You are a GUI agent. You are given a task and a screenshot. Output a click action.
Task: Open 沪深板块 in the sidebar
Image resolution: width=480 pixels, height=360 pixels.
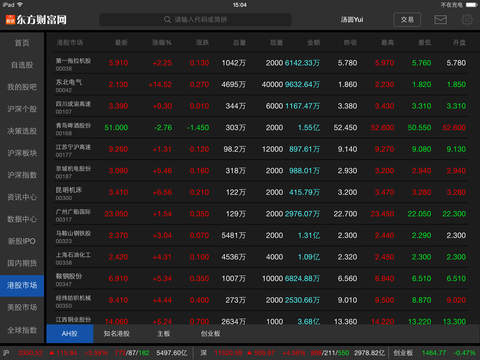pos(22,153)
